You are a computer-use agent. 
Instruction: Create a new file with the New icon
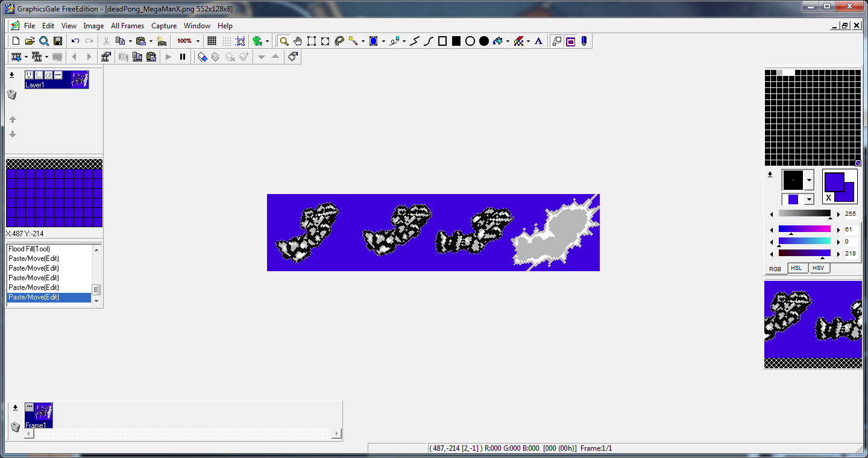click(16, 41)
